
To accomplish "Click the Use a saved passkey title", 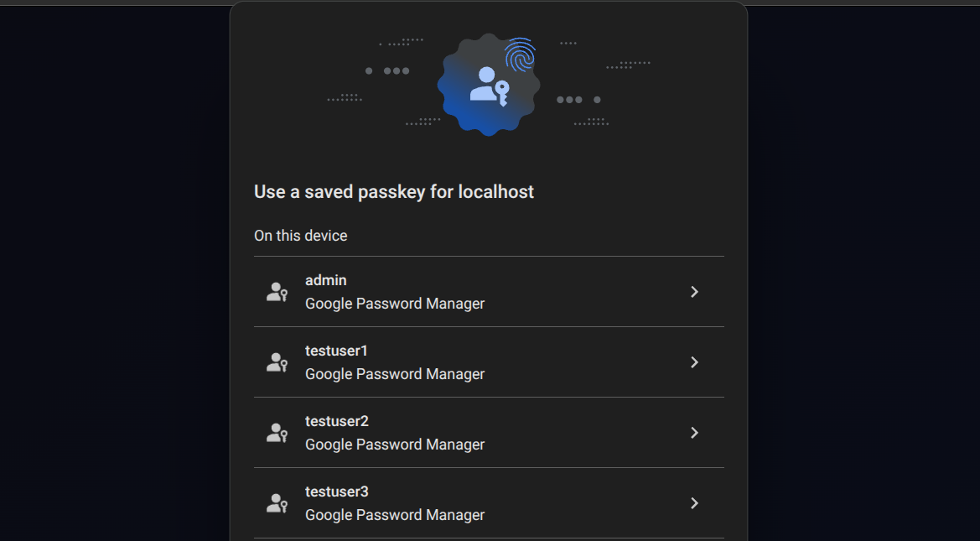I will point(394,191).
